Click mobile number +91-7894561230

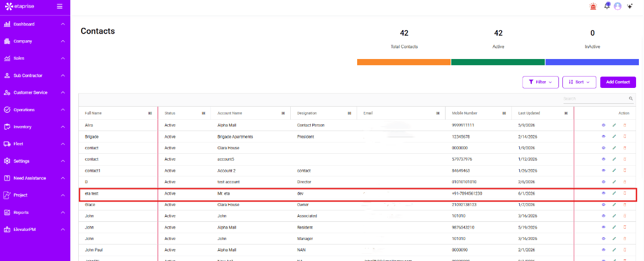(x=467, y=193)
